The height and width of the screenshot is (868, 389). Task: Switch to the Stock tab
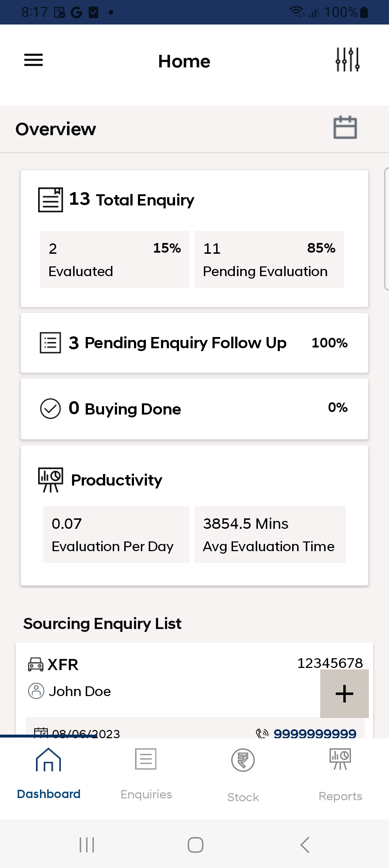pos(243,774)
